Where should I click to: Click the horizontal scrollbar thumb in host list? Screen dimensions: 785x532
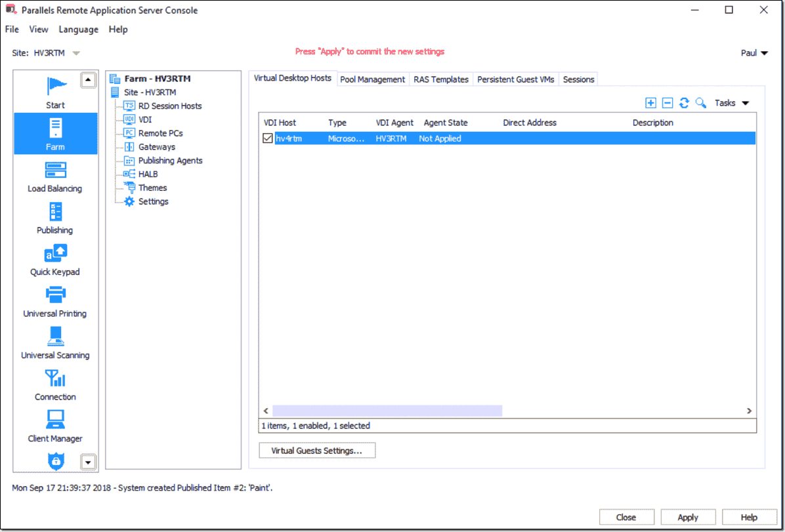387,411
